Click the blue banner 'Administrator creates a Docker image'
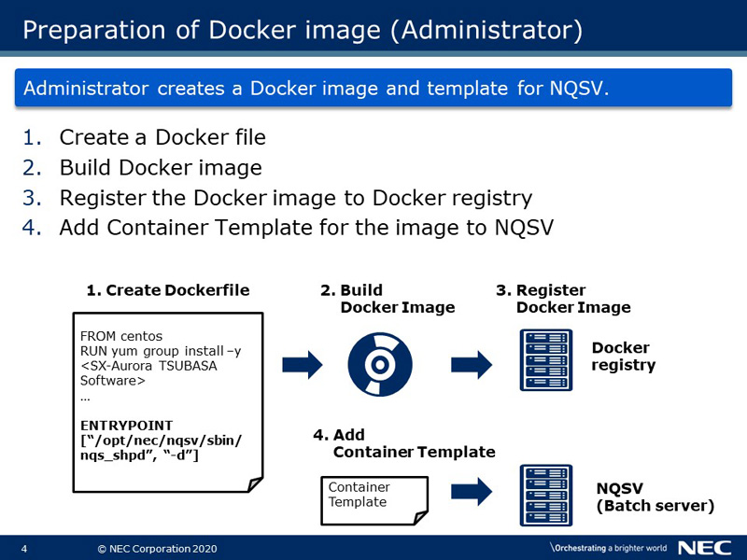Image resolution: width=747 pixels, height=560 pixels. [373, 88]
